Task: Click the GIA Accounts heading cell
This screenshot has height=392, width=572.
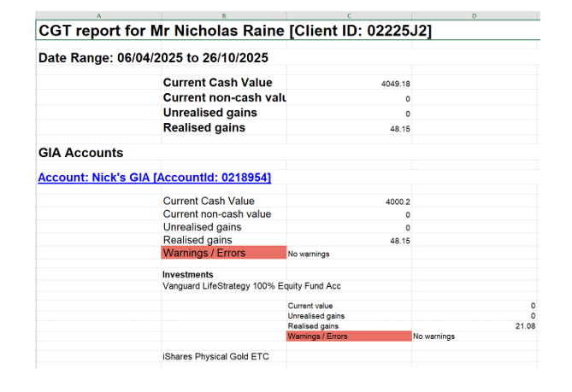Action: tap(81, 153)
